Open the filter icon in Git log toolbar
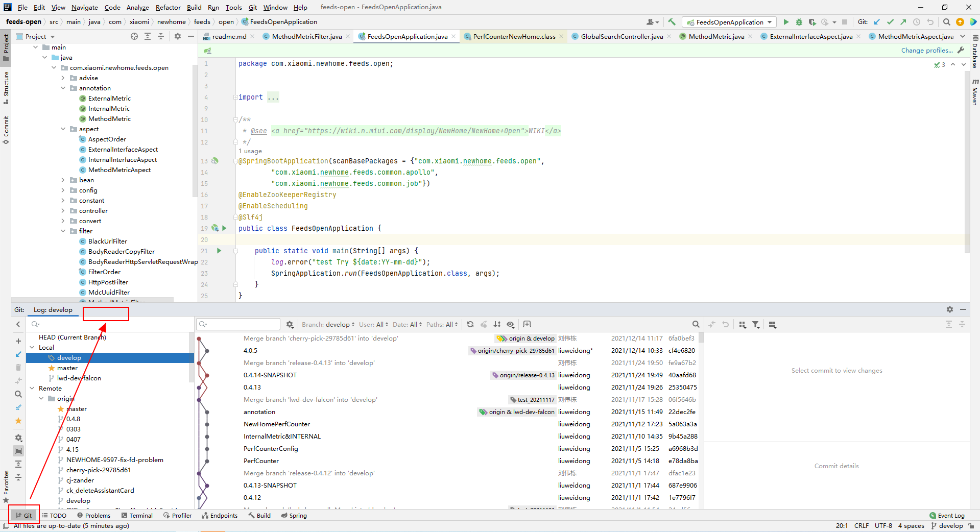Image resolution: width=980 pixels, height=532 pixels. pyautogui.click(x=756, y=324)
